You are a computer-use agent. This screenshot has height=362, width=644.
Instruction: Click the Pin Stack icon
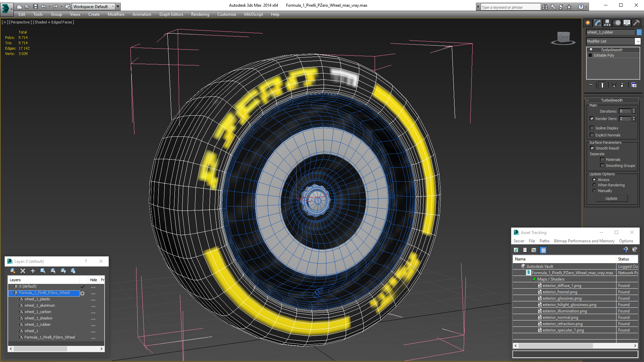(x=591, y=85)
